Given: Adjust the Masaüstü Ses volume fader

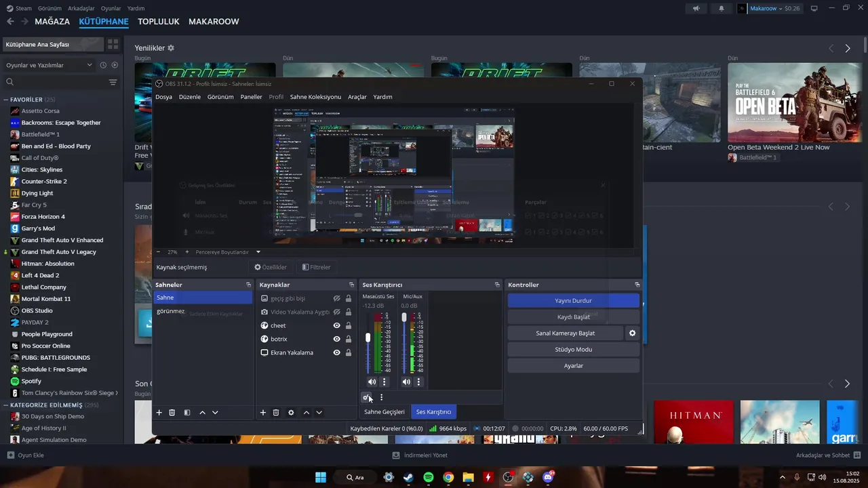Looking at the screenshot, I should click(368, 338).
